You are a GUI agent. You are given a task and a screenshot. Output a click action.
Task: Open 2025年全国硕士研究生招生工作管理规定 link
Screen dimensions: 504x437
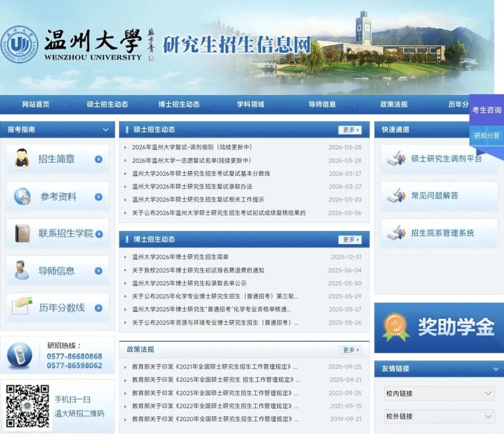pos(216,380)
